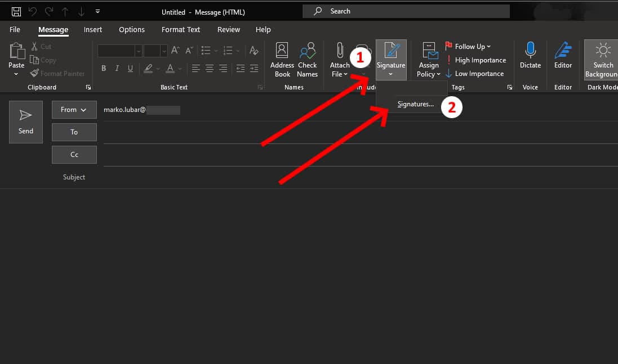Select the Format Painter tool
Image resolution: width=618 pixels, height=364 pixels.
[57, 74]
